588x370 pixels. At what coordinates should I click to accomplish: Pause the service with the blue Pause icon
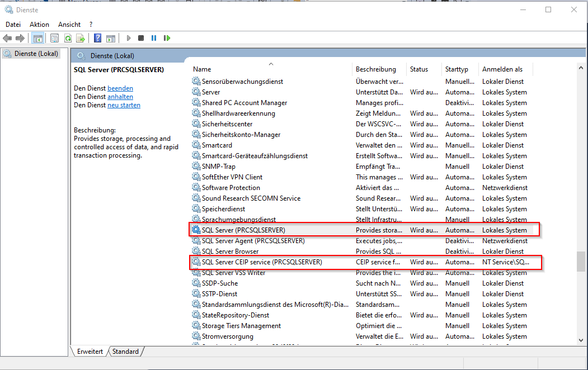[154, 38]
